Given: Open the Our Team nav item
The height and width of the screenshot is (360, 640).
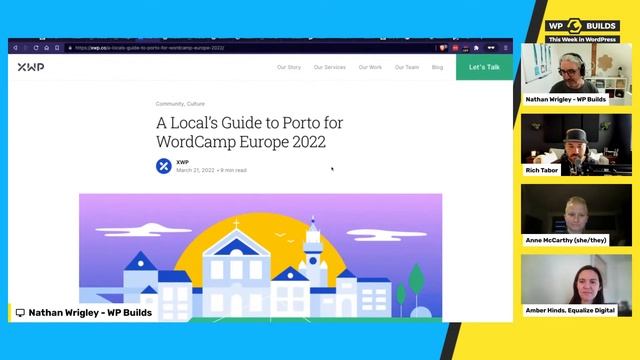Looking at the screenshot, I should 407,67.
